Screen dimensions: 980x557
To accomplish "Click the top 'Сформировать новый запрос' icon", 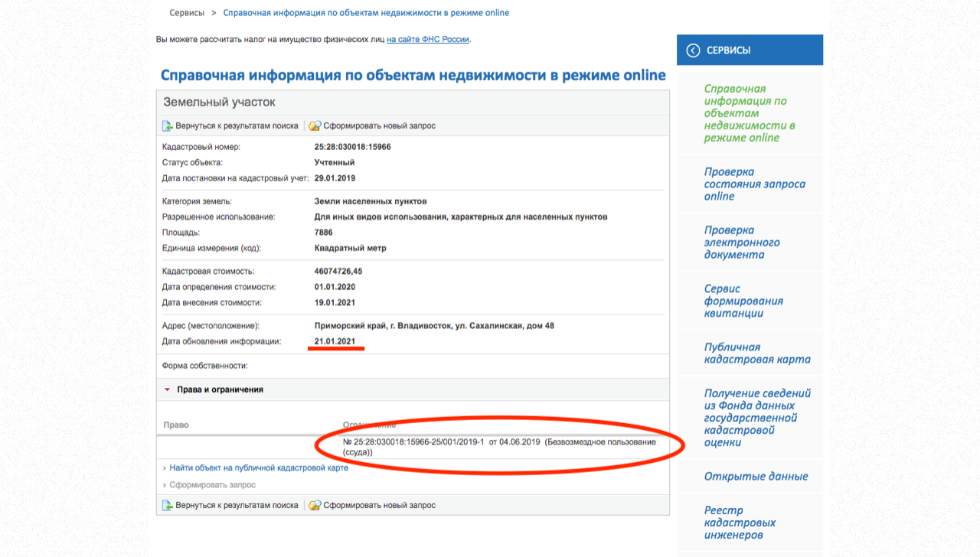I will [314, 126].
